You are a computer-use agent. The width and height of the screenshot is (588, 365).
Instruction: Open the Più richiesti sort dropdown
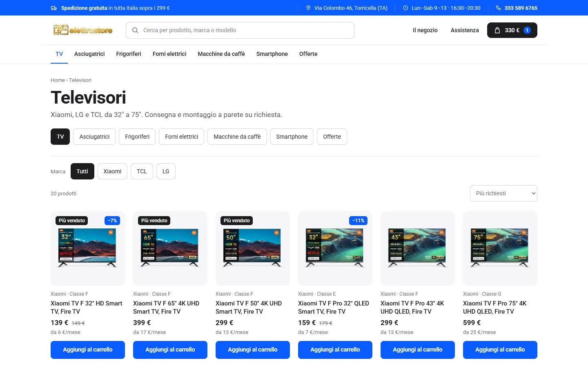pos(503,193)
